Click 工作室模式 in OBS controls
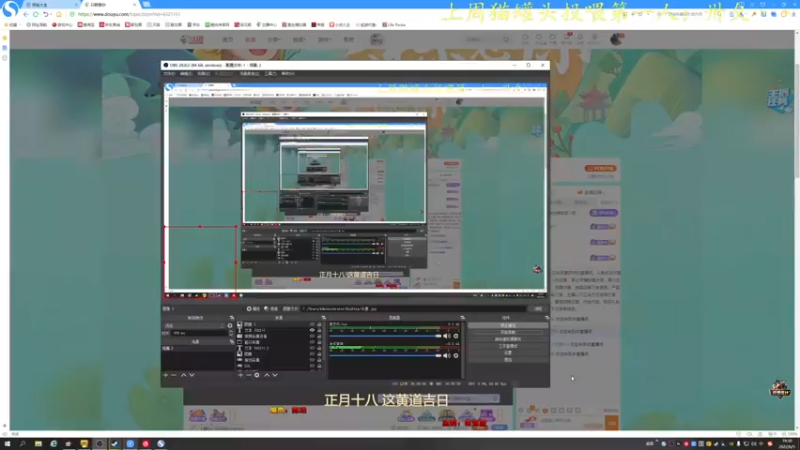800x450 pixels. pyautogui.click(x=508, y=346)
